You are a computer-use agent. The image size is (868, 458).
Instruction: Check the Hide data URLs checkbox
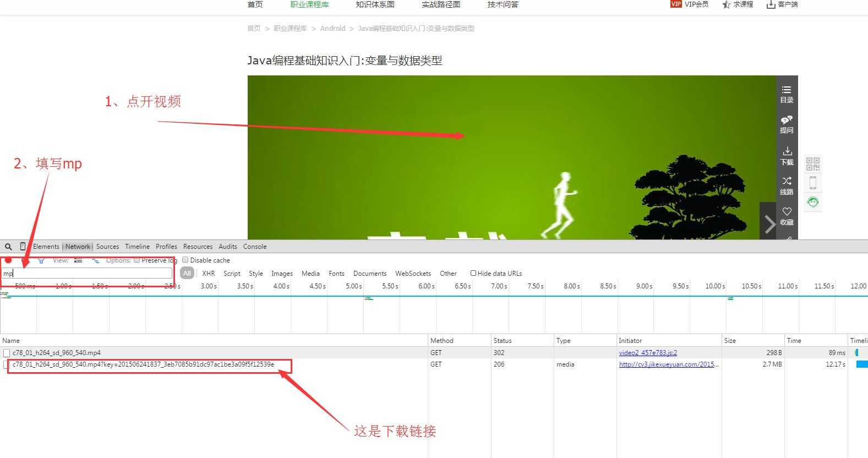[473, 273]
